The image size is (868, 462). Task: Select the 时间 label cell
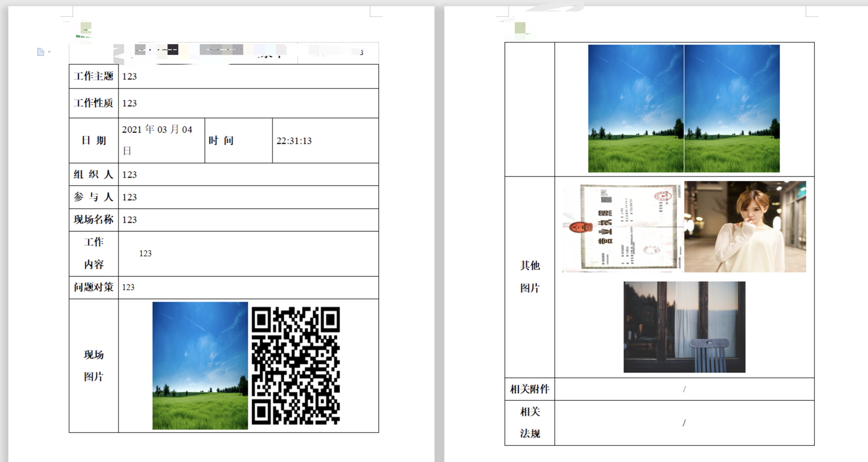click(239, 141)
